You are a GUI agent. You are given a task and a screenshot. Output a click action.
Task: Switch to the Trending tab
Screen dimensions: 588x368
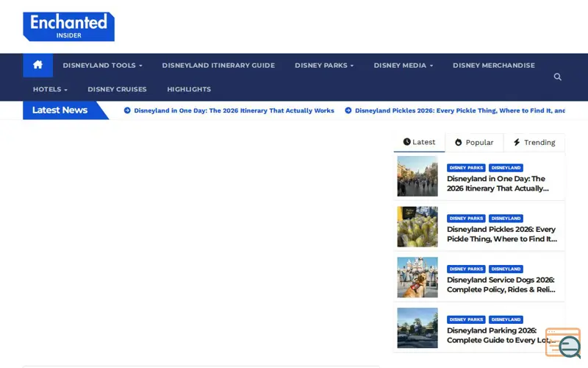point(534,142)
